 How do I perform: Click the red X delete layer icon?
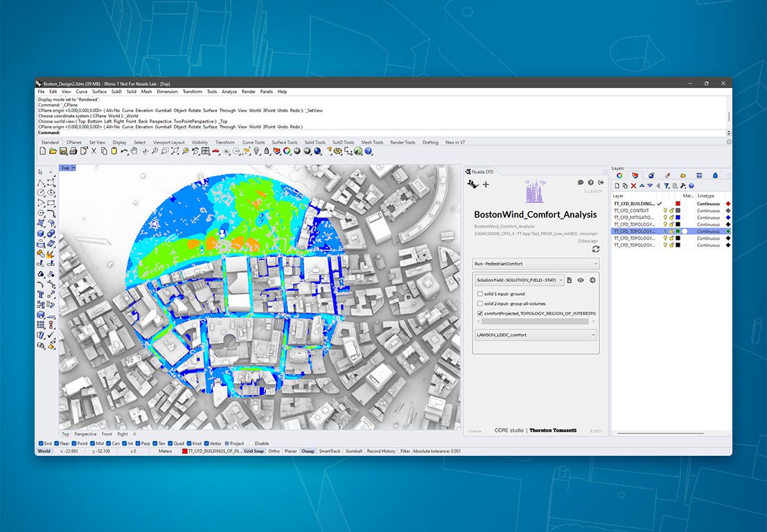pyautogui.click(x=633, y=186)
